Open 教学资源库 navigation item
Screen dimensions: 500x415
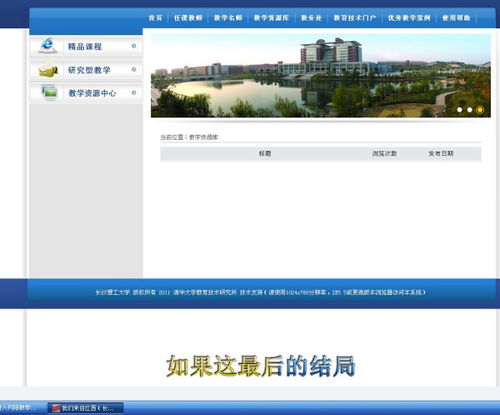271,18
